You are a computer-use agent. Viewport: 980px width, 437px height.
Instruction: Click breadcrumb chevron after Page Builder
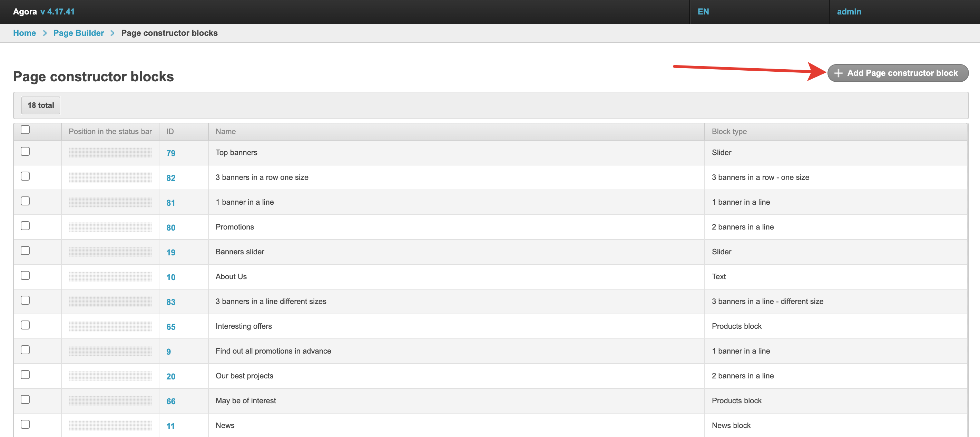pyautogui.click(x=112, y=33)
